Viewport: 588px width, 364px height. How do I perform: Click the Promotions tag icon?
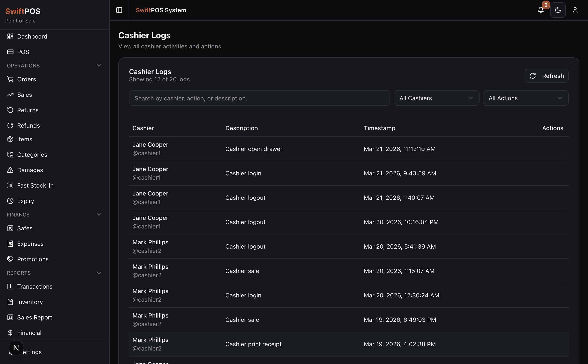click(10, 259)
